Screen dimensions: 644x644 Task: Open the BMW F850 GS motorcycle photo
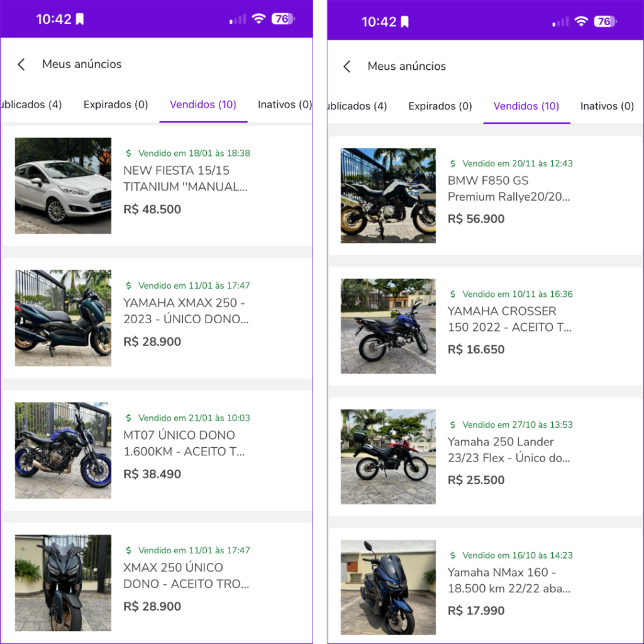[388, 196]
